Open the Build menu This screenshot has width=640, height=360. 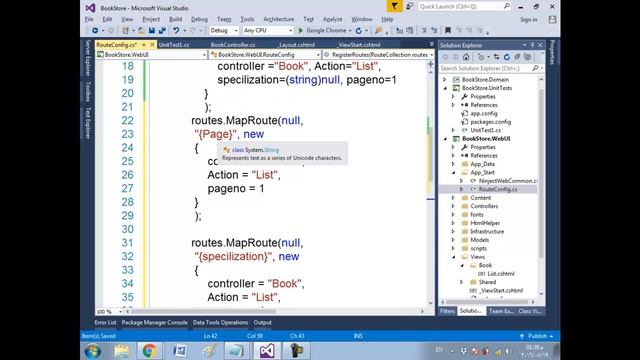click(176, 19)
